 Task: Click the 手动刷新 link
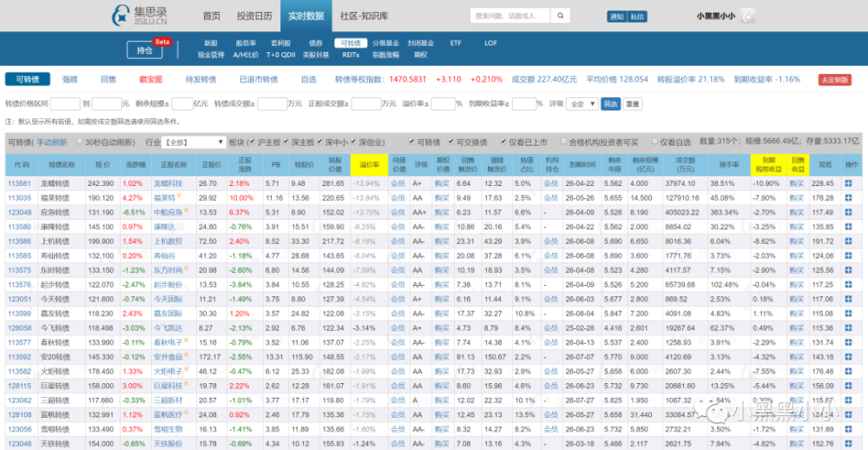click(x=52, y=142)
